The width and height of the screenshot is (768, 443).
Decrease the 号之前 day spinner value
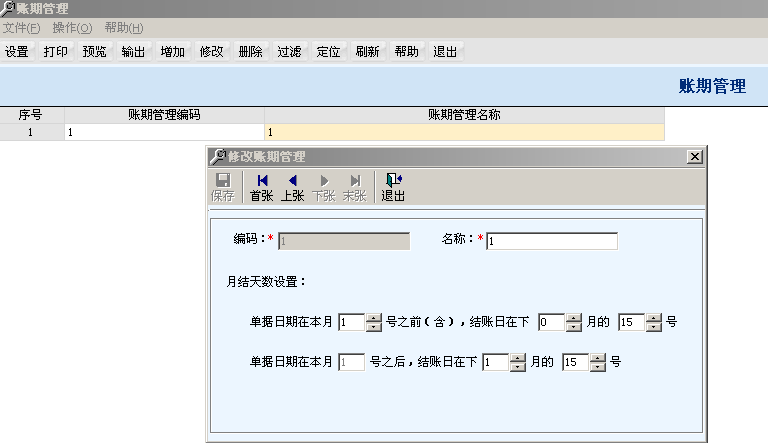pyautogui.click(x=374, y=327)
